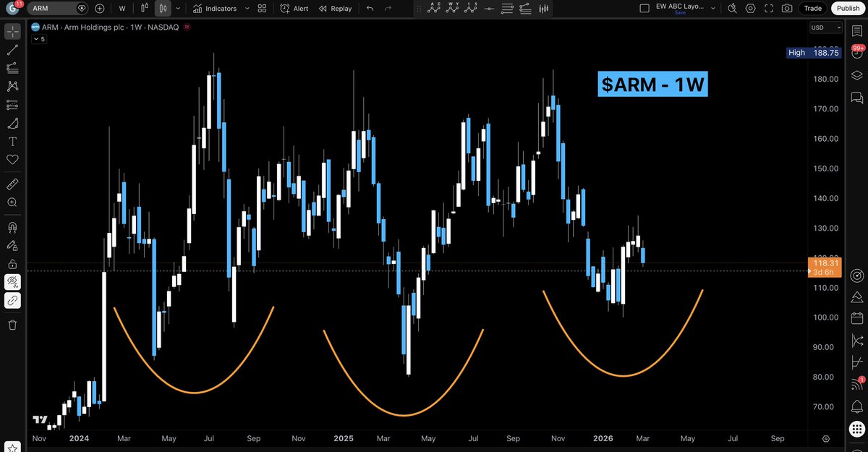Select the Text annotation tool
The height and width of the screenshot is (452, 868).
pos(12,141)
